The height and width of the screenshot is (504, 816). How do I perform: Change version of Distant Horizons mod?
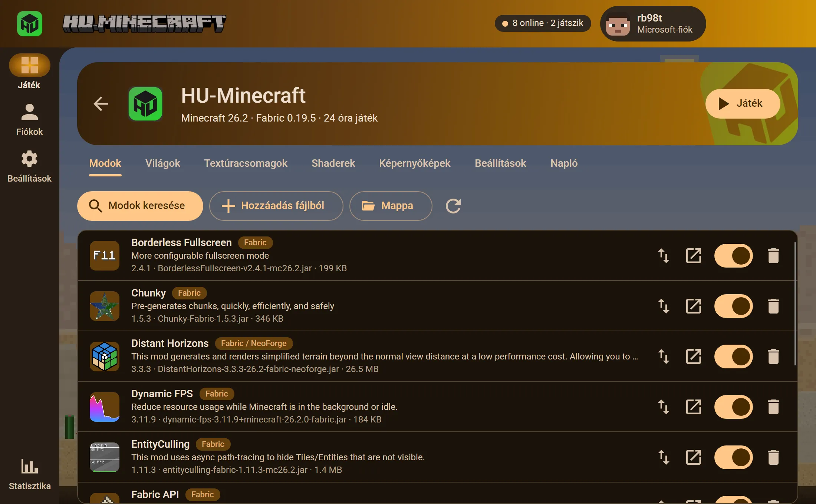coord(664,357)
